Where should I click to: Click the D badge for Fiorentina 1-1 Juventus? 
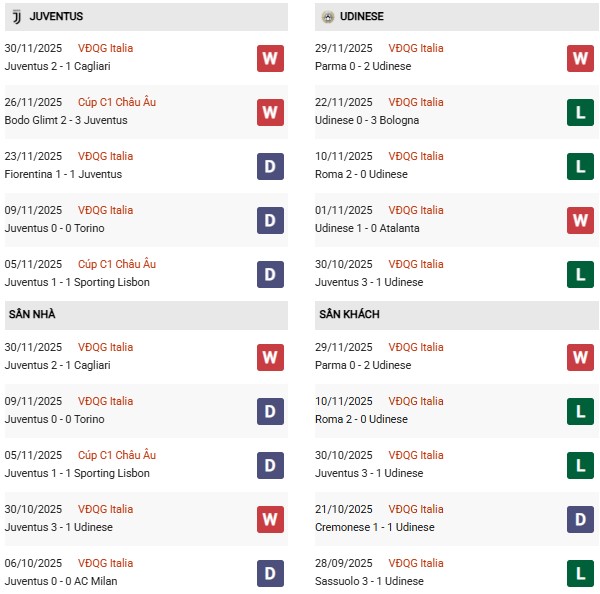(270, 166)
